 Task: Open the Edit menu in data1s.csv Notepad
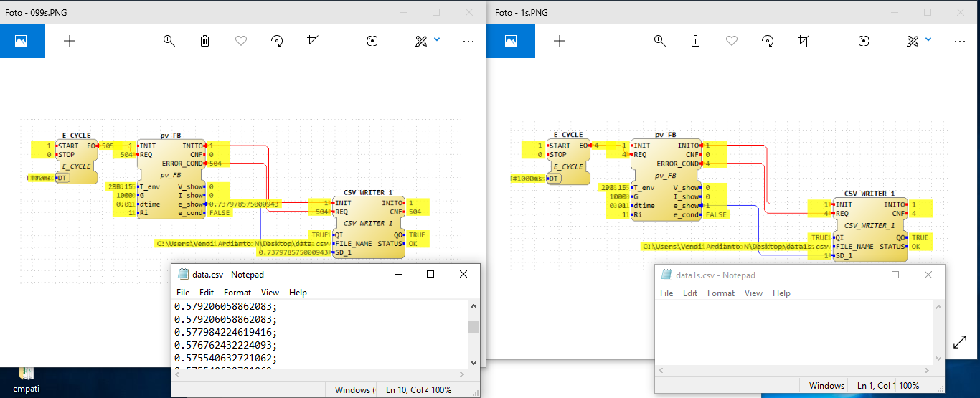[690, 293]
